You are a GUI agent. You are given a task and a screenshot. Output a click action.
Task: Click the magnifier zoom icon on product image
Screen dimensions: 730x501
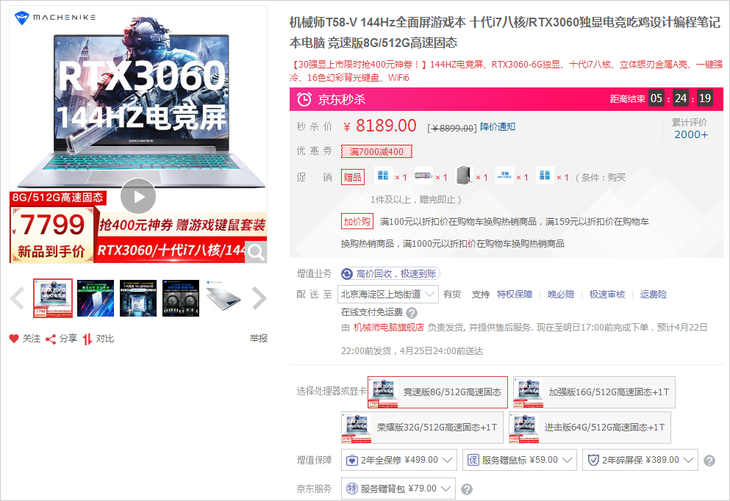pyautogui.click(x=256, y=252)
